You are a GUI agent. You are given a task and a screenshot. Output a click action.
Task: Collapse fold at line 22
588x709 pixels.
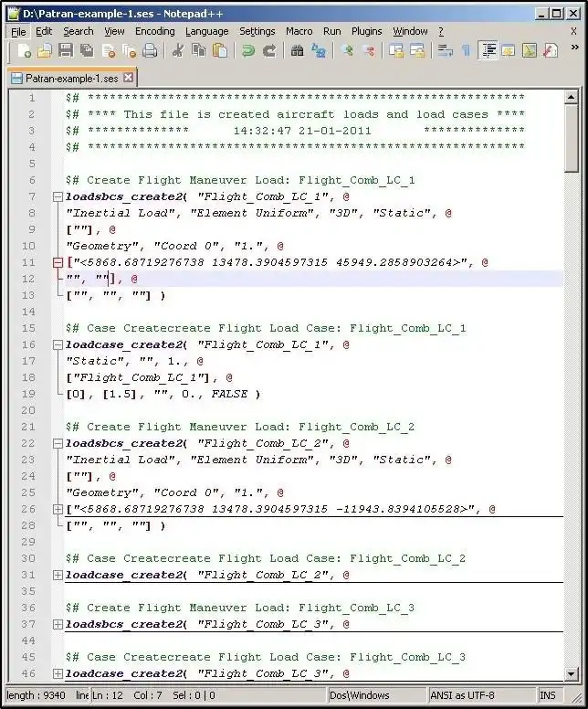[x=58, y=443]
